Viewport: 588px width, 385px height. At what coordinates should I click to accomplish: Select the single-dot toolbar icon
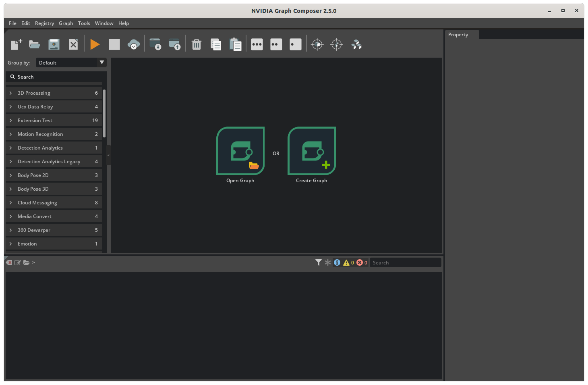point(296,44)
